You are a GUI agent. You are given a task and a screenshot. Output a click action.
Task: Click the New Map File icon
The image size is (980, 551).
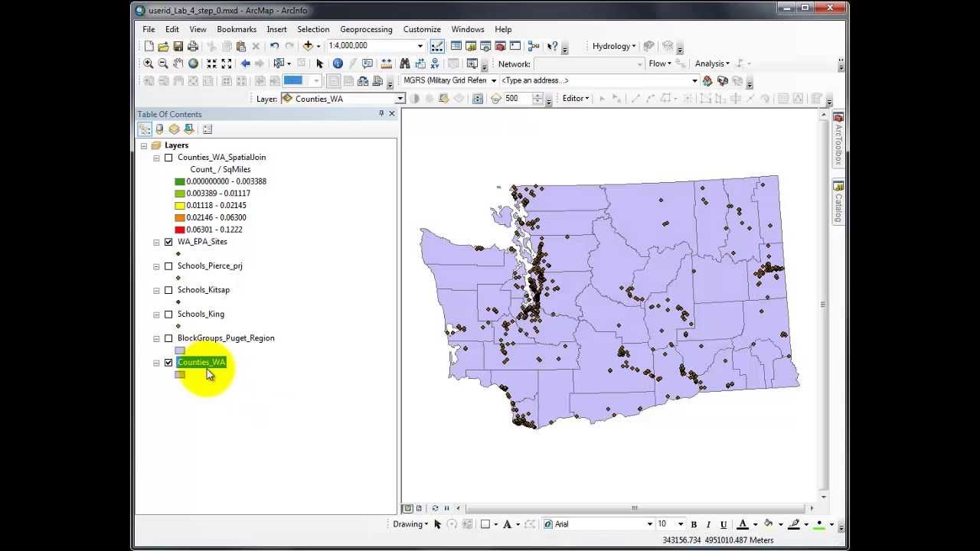point(149,47)
